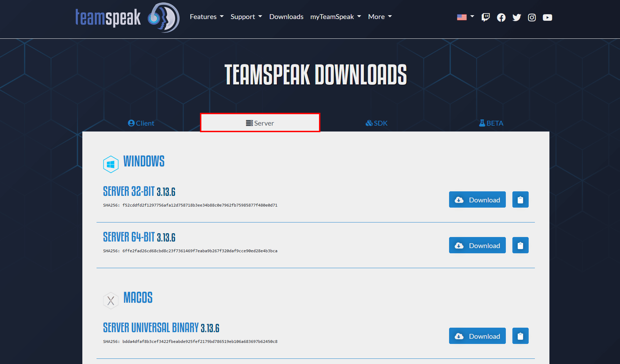This screenshot has height=364, width=620.
Task: Click the Windows hexagon logo icon
Action: pos(111,164)
